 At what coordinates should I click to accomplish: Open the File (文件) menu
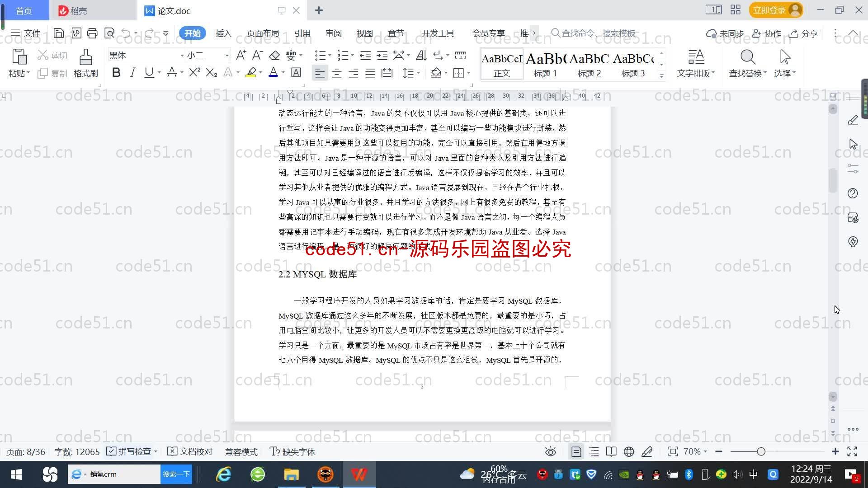click(x=26, y=33)
